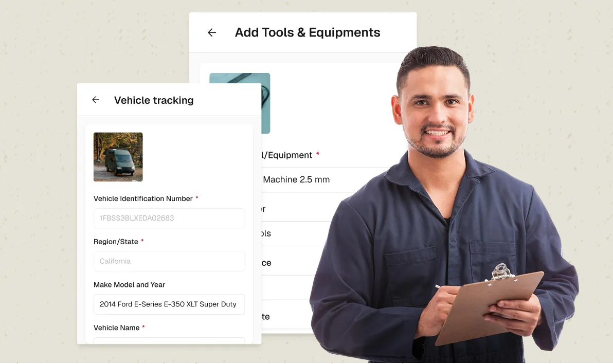Viewport: 613px width, 364px height.
Task: Click the Vehicle tracking title
Action: tap(153, 100)
